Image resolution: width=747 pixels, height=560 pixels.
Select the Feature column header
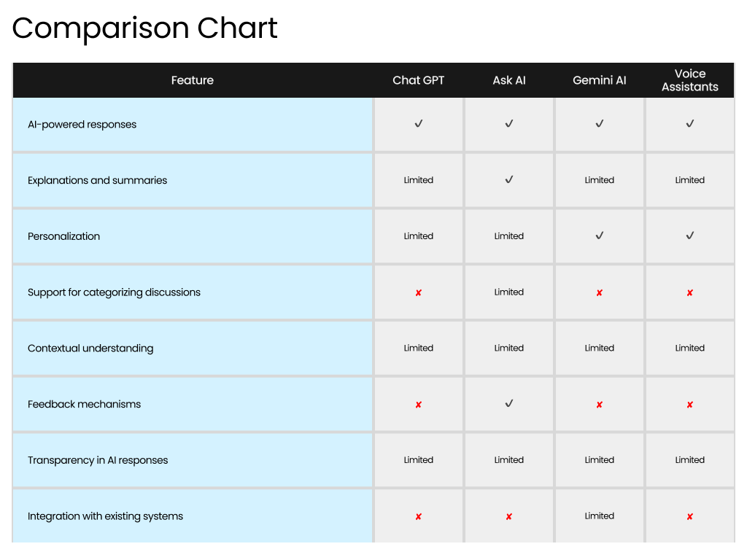(193, 80)
